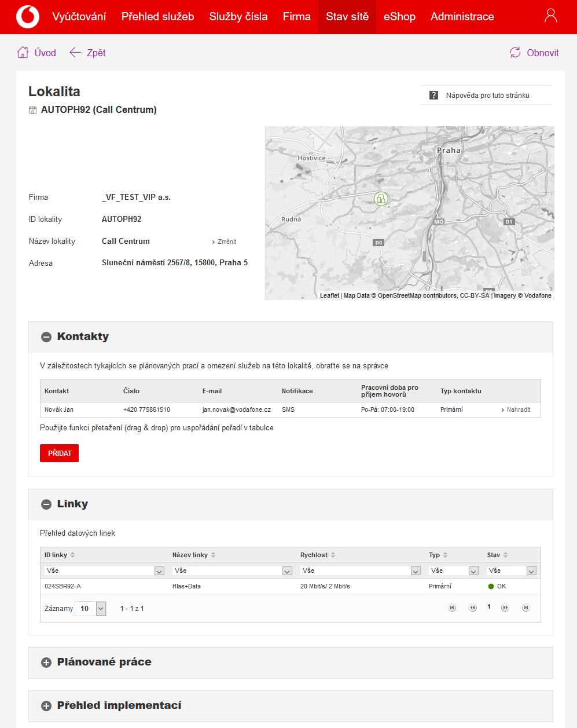Click link ID 024SBR92-A
Viewport: 577px width, 728px height.
[63, 586]
